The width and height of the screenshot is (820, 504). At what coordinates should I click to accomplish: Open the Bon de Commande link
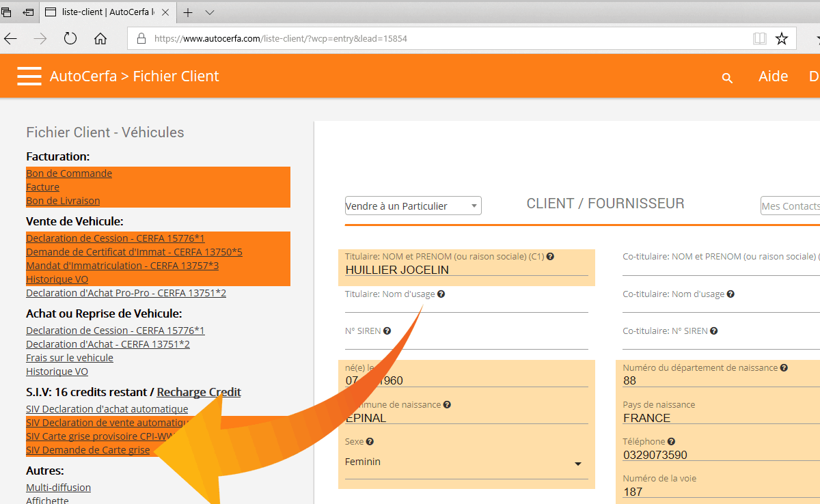click(x=69, y=173)
